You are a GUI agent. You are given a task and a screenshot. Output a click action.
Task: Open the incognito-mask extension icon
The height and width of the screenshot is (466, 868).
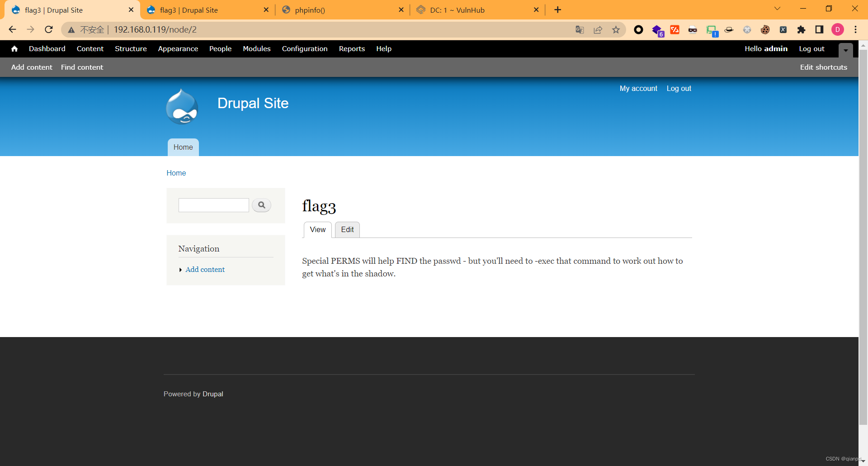(x=693, y=30)
